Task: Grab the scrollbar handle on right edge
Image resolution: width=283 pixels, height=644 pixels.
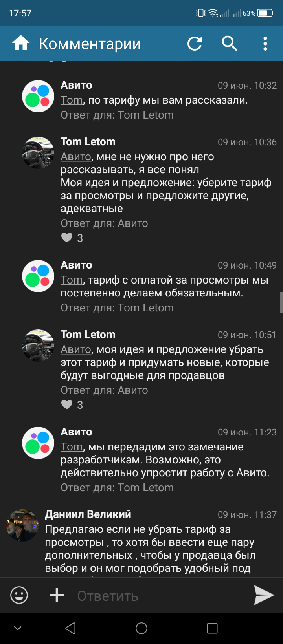Action: coord(281,302)
